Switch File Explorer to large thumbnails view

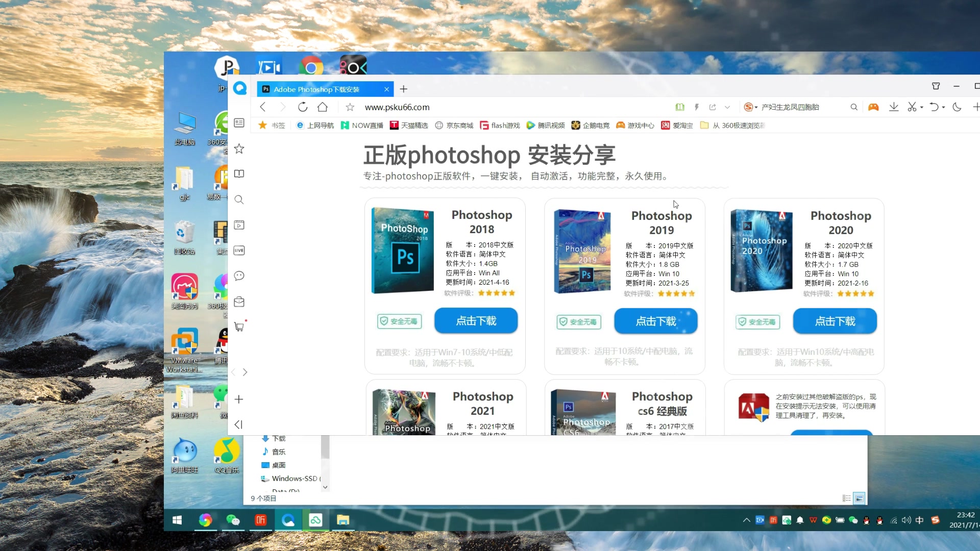(x=860, y=498)
